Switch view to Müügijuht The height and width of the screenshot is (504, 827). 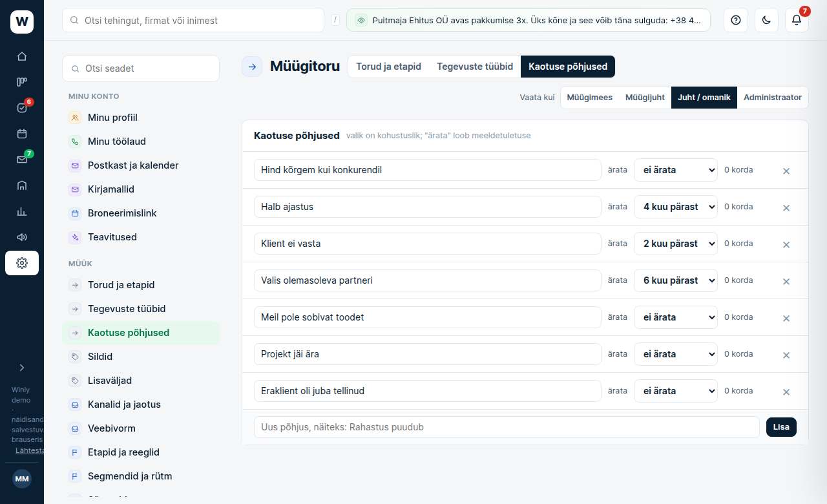[x=645, y=98]
